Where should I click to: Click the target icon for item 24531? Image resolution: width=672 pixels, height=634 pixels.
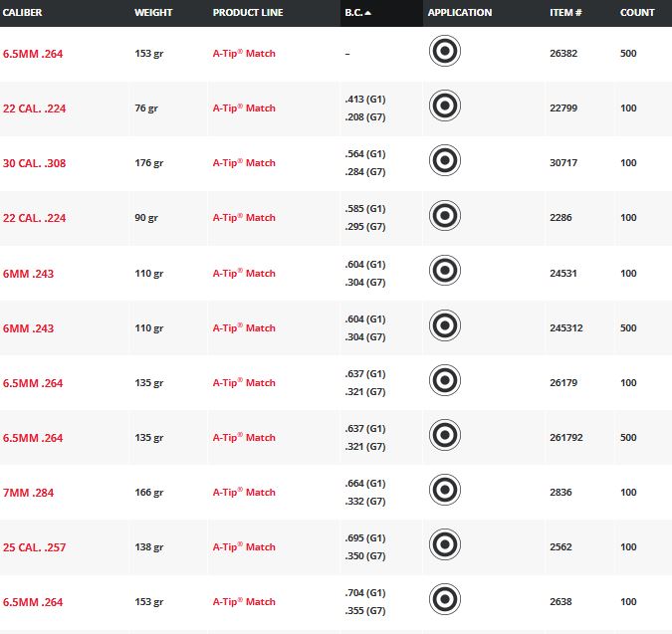(x=444, y=273)
